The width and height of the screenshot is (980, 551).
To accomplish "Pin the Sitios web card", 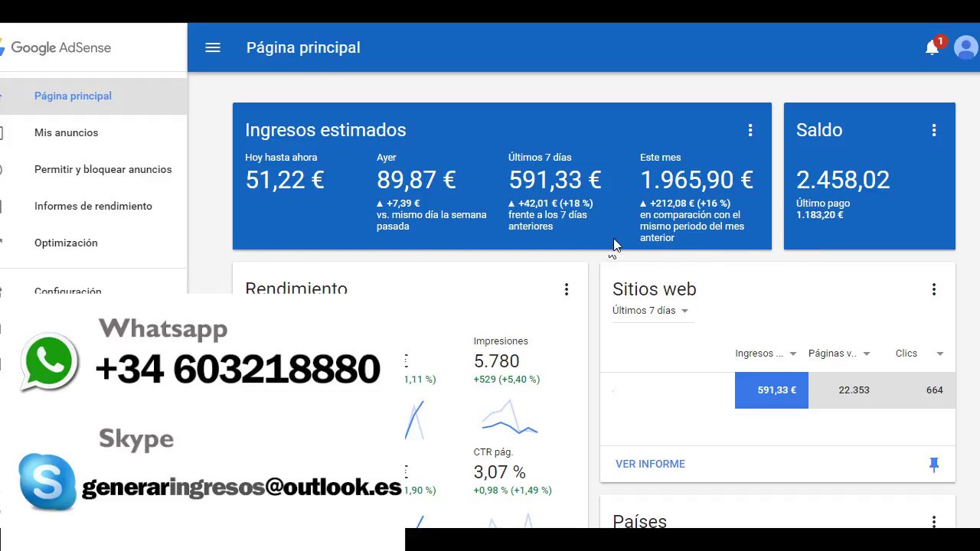I will click(934, 464).
